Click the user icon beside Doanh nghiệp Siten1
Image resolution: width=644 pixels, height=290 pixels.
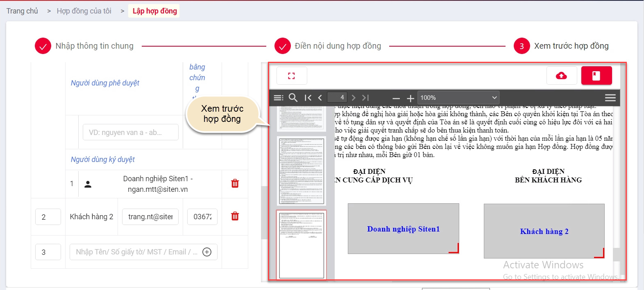click(x=88, y=184)
